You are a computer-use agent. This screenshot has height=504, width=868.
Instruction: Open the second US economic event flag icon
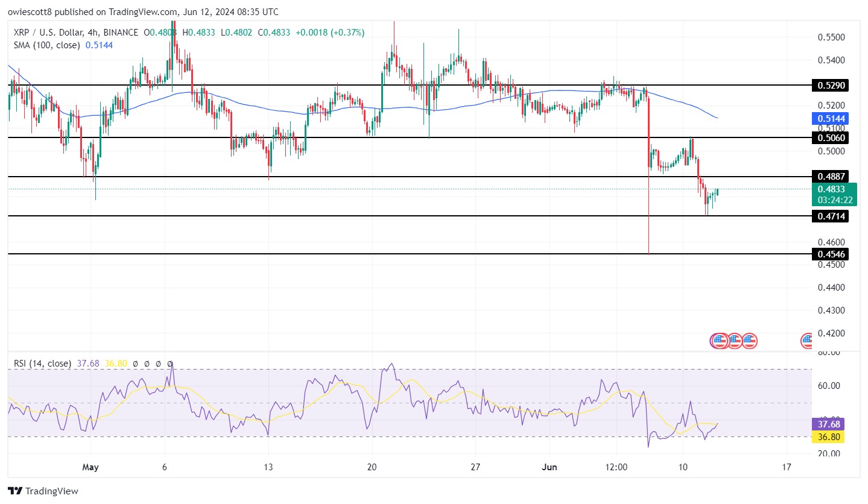click(734, 341)
